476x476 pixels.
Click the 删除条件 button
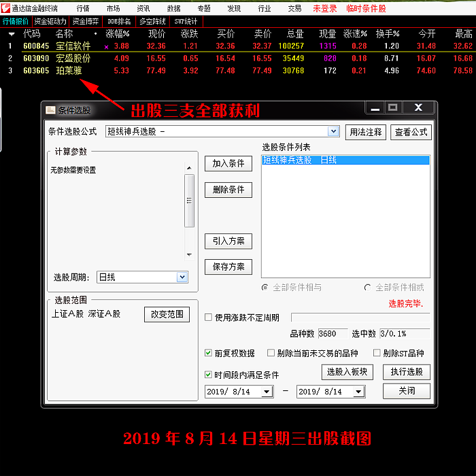point(228,190)
